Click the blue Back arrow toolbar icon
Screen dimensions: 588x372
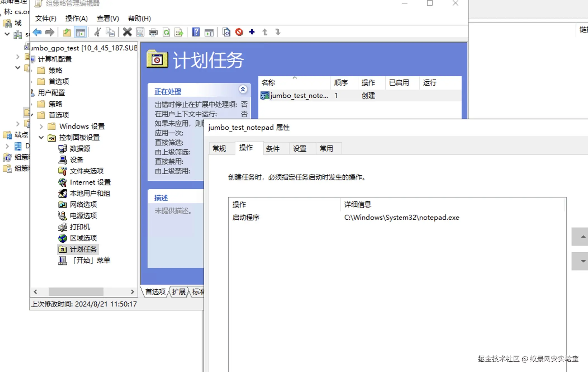pyautogui.click(x=37, y=32)
